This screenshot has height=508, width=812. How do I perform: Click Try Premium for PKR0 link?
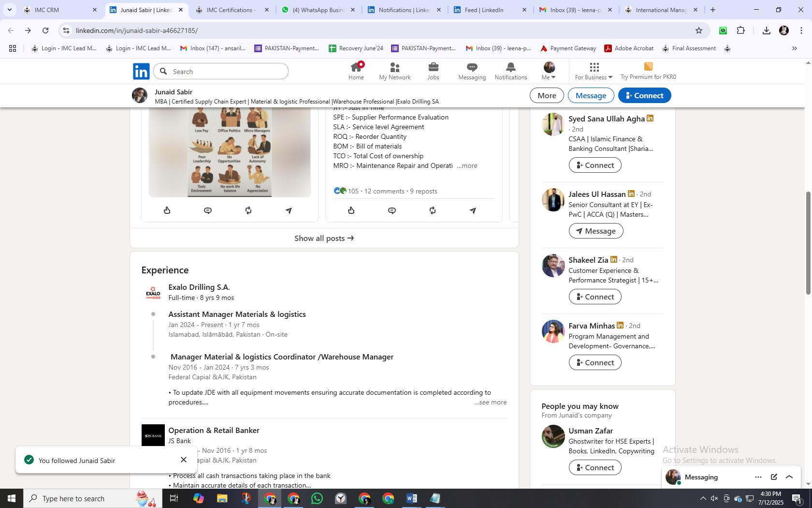coord(648,71)
